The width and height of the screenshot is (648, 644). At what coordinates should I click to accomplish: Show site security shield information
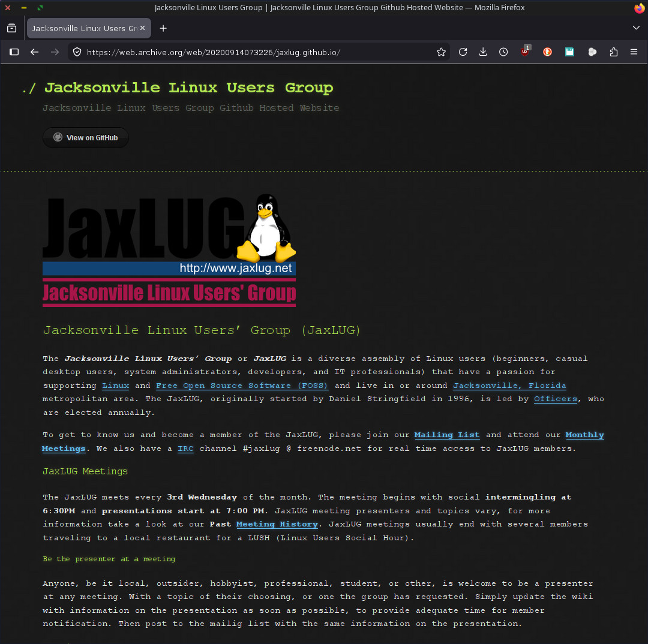(x=77, y=52)
